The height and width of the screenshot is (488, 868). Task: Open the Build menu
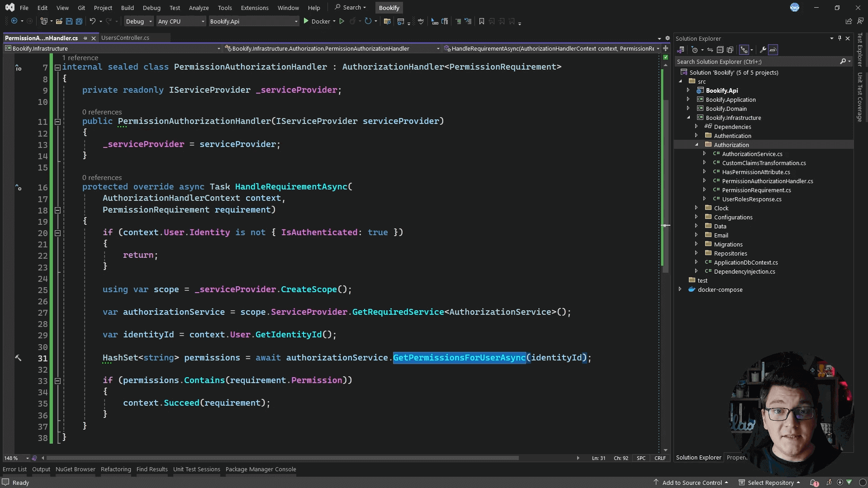127,8
